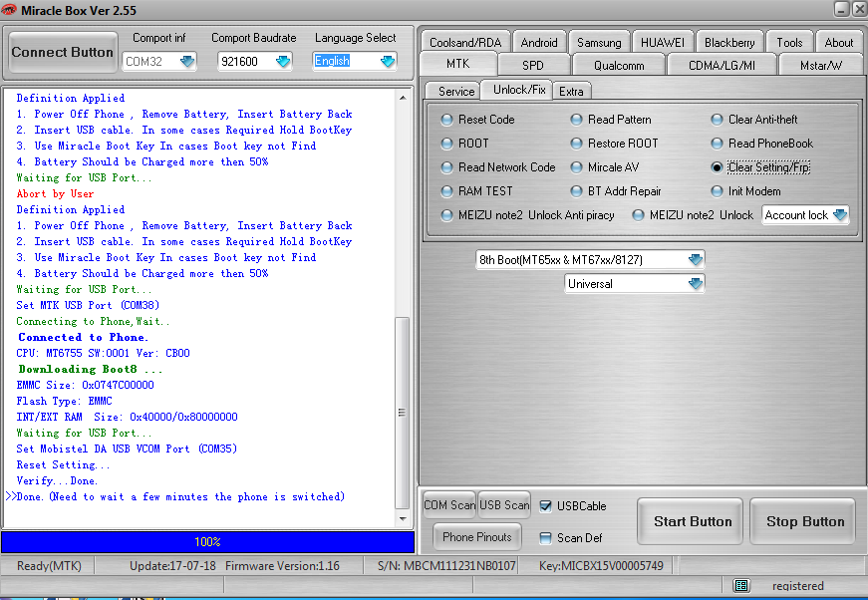This screenshot has width=868, height=600.
Task: Switch to the CDMA/LG/MI tab
Action: coord(722,66)
